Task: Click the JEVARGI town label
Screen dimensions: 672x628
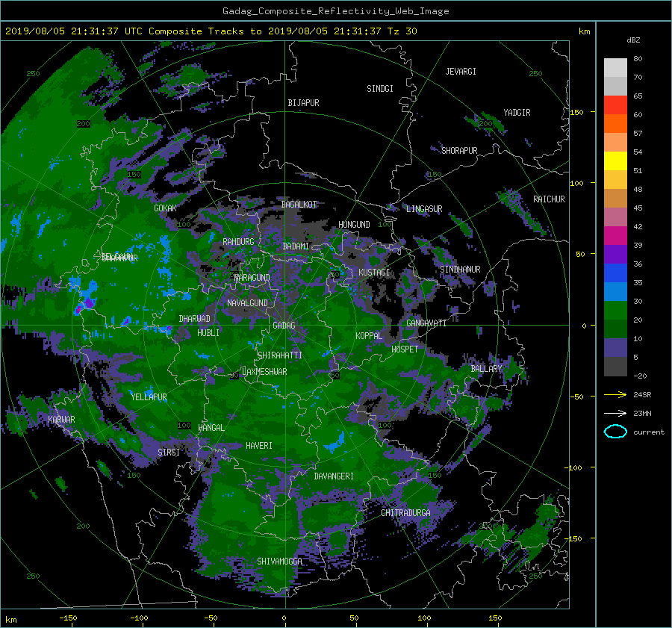Action: tap(461, 72)
